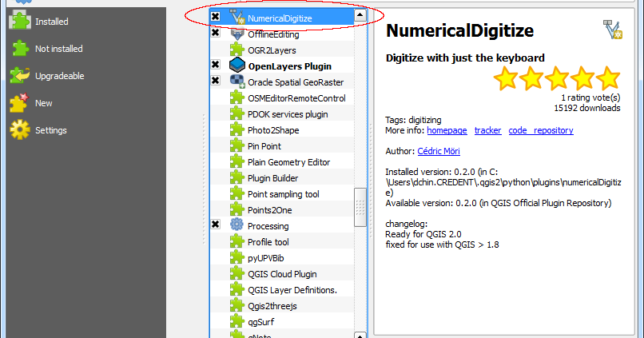This screenshot has width=644, height=338.
Task: Toggle the Oracle Spatial GeoRaster checkbox
Action: pos(215,81)
